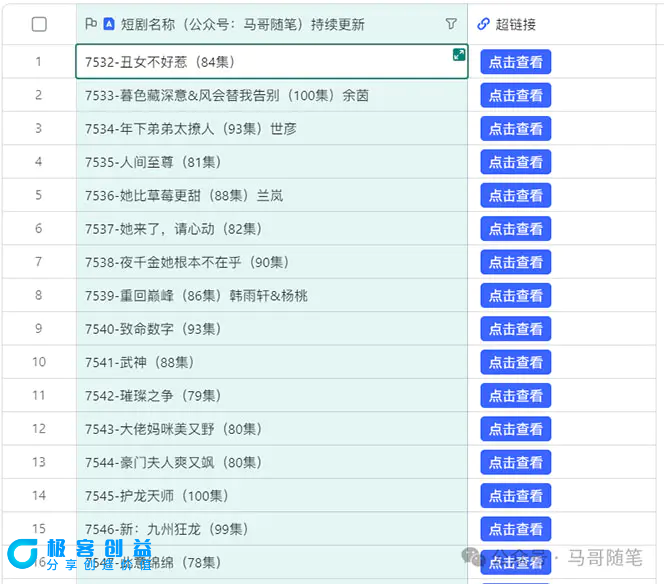Screen dimensions: 664x584
Task: Click 点击查看 for 7543-大佬妈咪美又野
Action: point(515,429)
